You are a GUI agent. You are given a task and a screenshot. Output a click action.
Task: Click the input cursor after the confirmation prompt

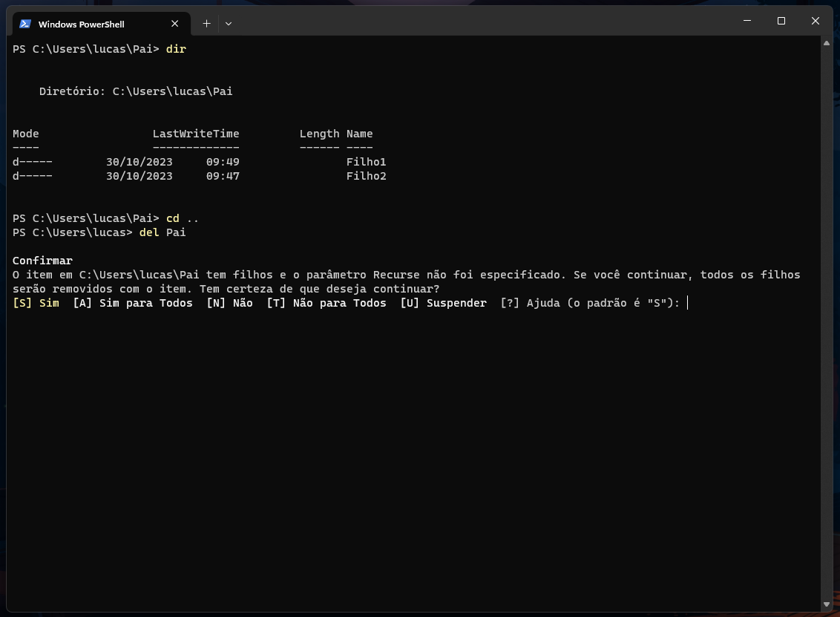click(688, 303)
